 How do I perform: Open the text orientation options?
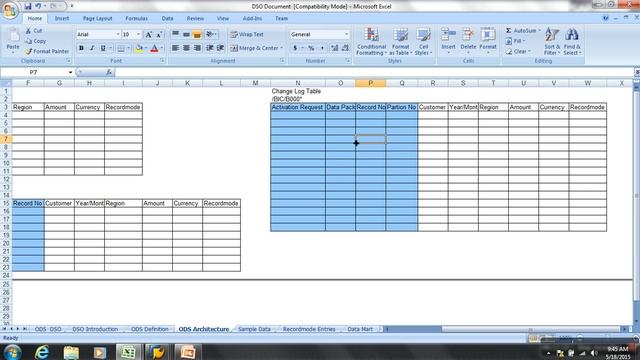tap(211, 35)
